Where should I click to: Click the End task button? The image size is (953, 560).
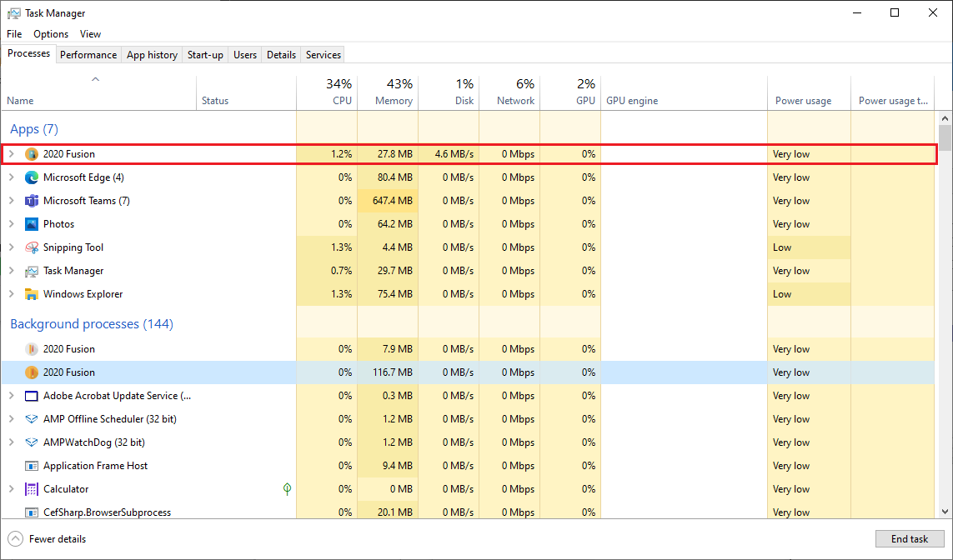coord(910,538)
